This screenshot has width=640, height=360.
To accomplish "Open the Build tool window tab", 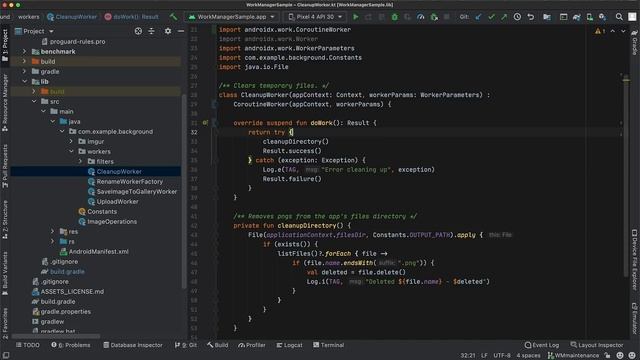I will (218, 345).
